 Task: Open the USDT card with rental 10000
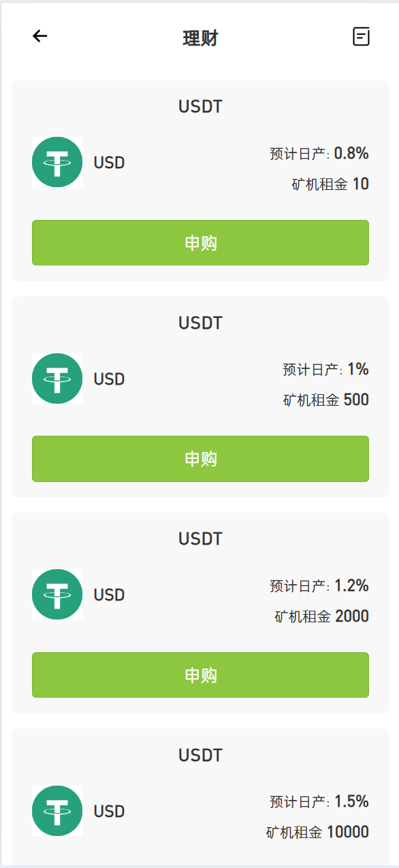click(200, 797)
